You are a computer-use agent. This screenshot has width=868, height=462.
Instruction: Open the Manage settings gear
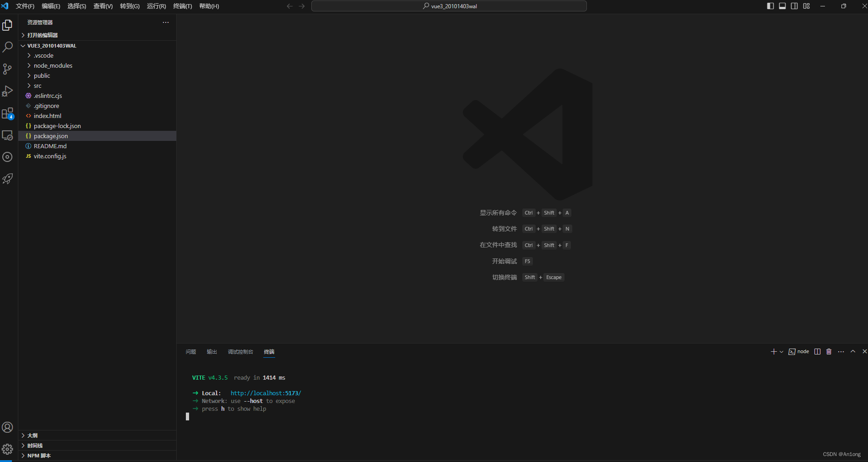pos(7,449)
